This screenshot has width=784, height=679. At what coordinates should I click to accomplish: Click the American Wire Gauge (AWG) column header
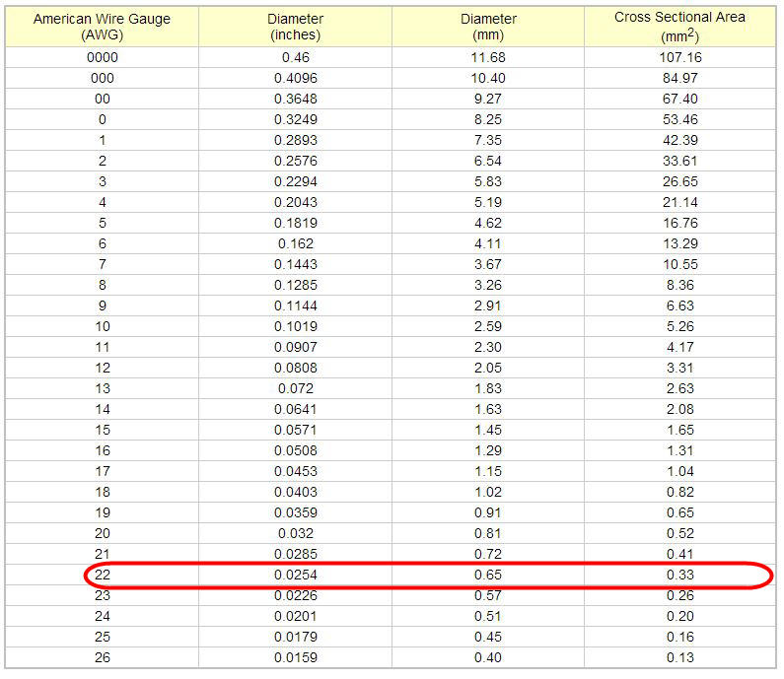click(x=102, y=27)
